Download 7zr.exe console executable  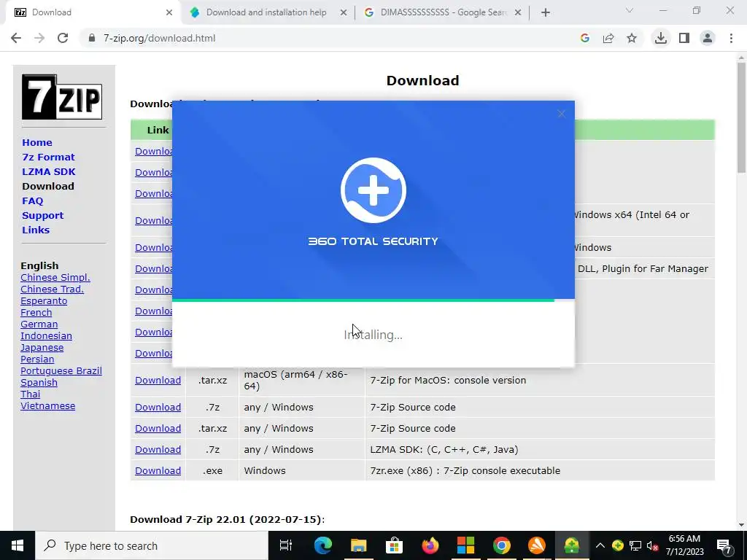point(158,470)
